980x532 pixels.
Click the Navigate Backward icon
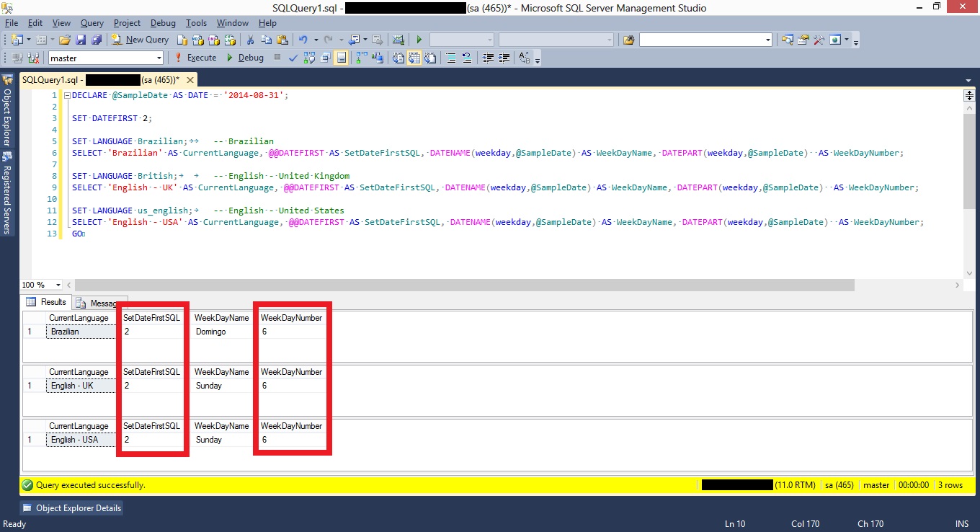click(355, 40)
